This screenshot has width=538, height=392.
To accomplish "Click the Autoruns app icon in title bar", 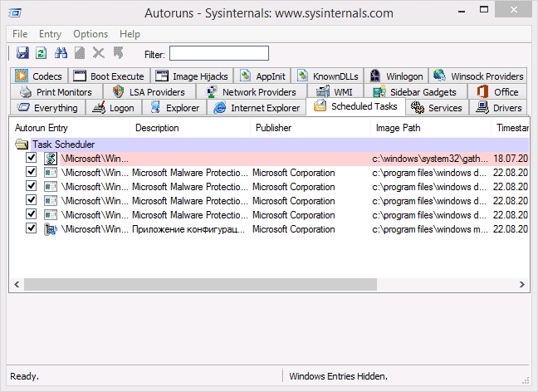I will pos(15,13).
